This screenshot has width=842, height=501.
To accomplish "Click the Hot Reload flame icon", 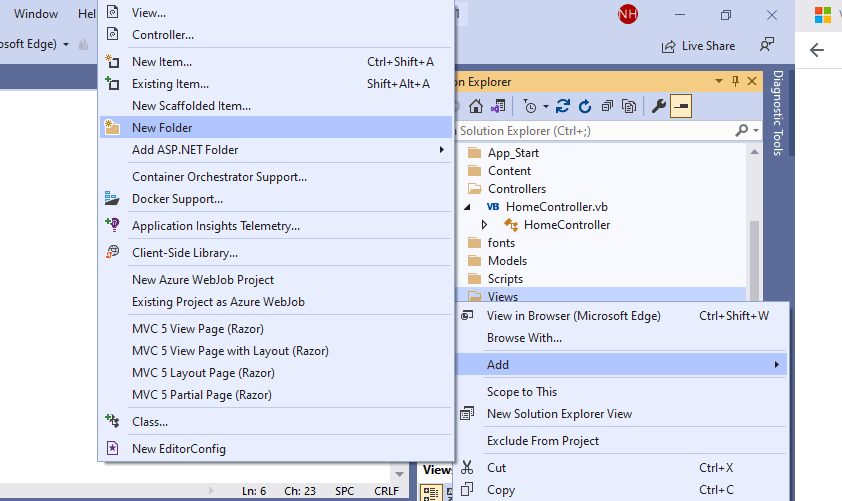I will [x=83, y=44].
